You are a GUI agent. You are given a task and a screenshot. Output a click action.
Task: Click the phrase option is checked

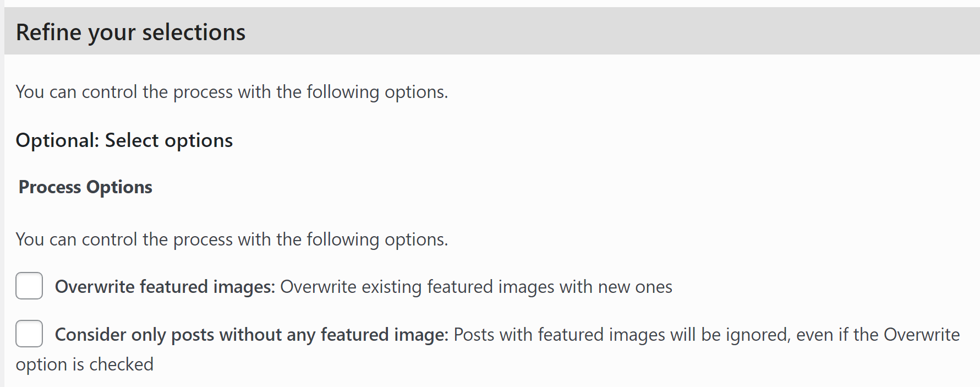pyautogui.click(x=85, y=364)
